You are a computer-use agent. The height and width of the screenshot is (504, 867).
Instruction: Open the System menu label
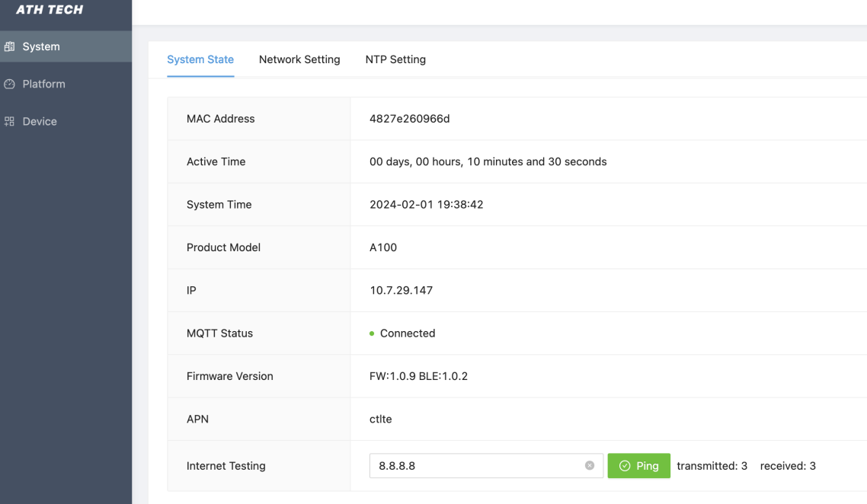(41, 46)
